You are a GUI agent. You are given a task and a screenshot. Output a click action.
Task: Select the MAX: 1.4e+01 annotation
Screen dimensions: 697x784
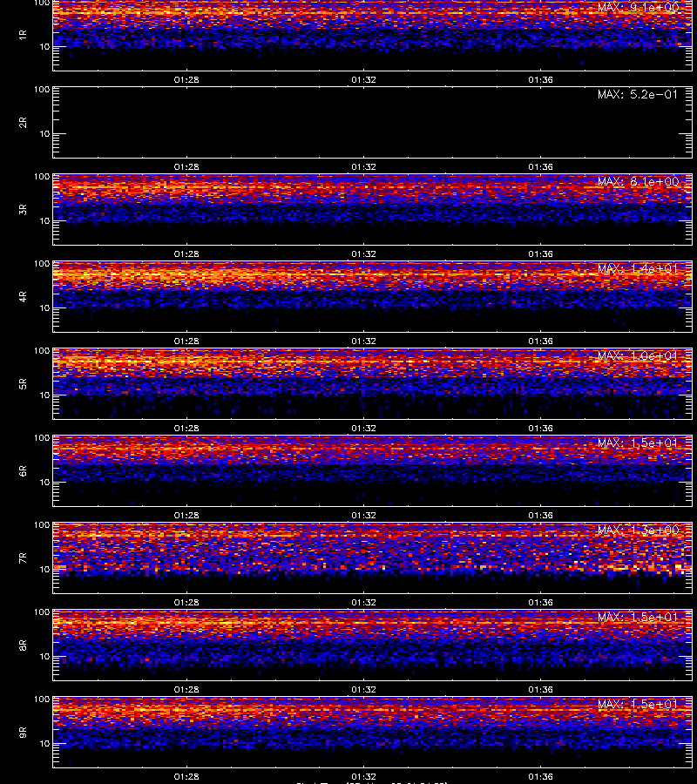(x=638, y=268)
